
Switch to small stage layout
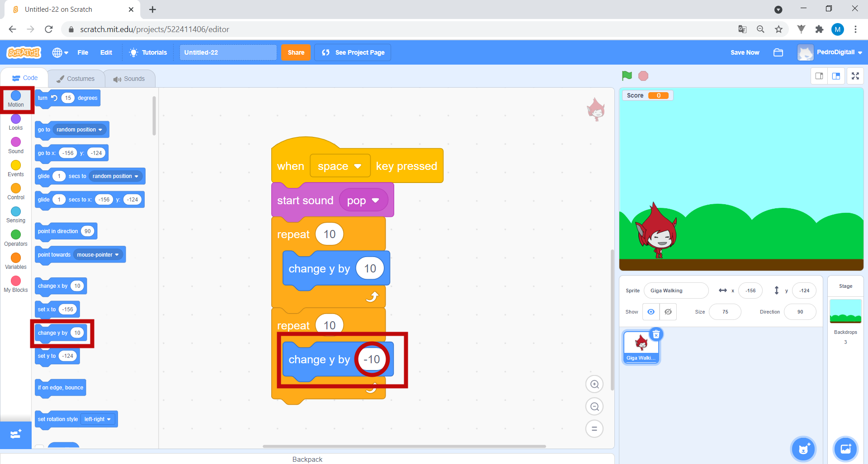point(819,76)
